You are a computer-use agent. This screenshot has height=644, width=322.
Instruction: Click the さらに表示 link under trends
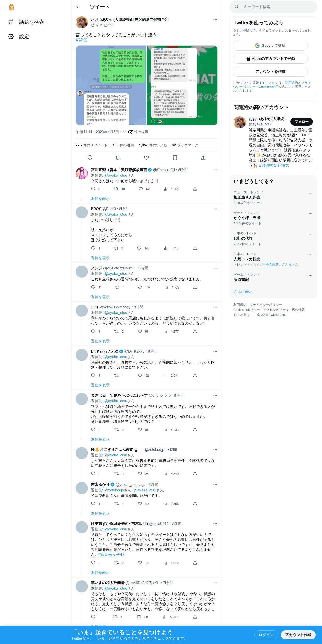(x=243, y=292)
